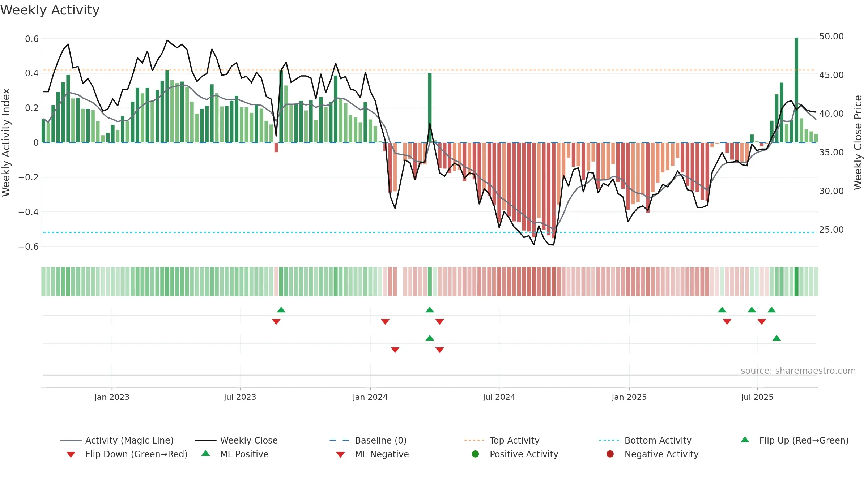
Task: Click the rightmost flip-up triangle in top marker row
Action: tap(772, 310)
